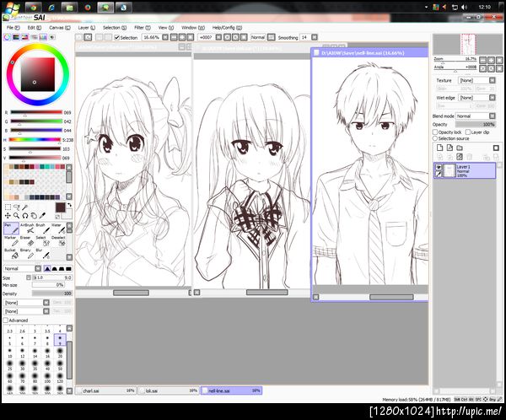The image size is (506, 420).
Task: Activate the zoom magnifier tool
Action: (17, 215)
